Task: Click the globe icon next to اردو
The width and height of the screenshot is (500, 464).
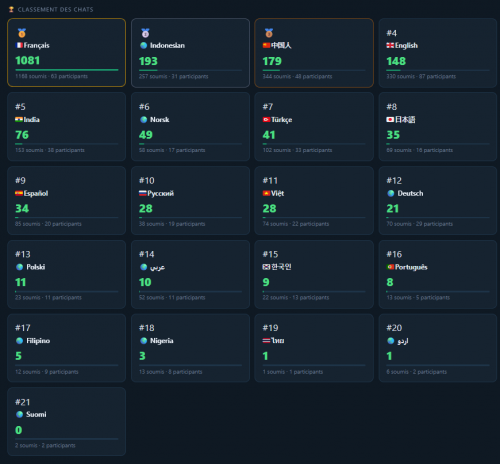Action: point(391,341)
